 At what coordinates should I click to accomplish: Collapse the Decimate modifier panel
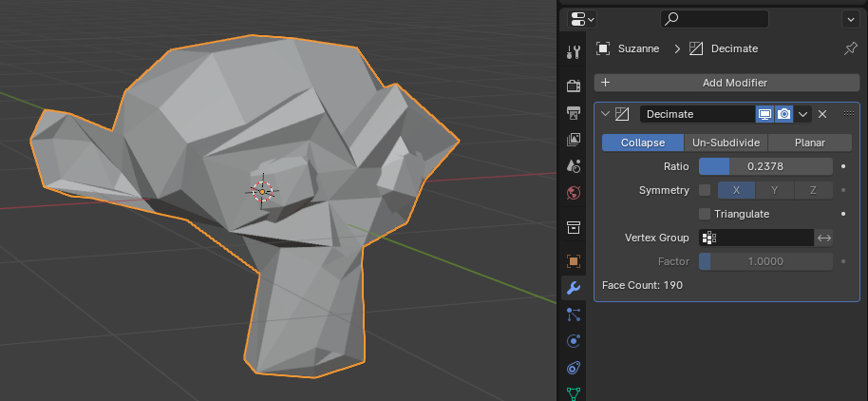[605, 114]
